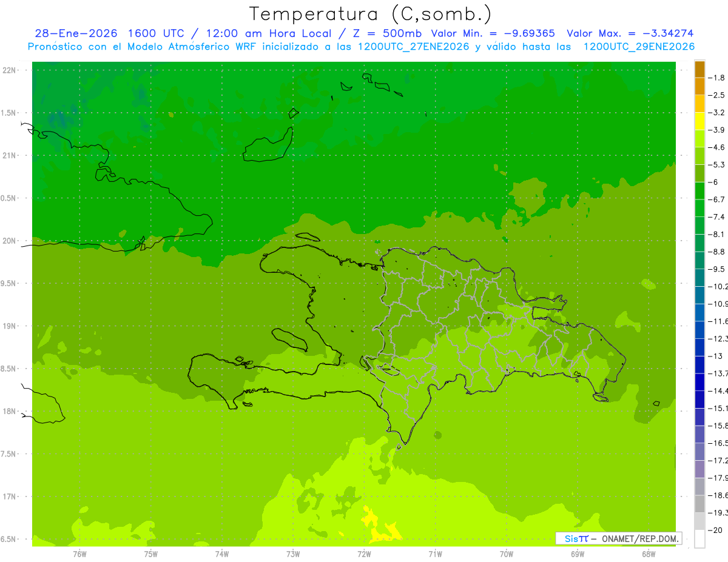
Task: Click the "22N" latitude label
Action: (9, 70)
